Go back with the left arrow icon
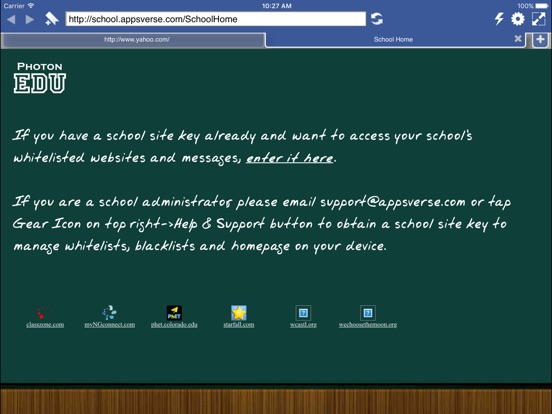This screenshot has height=414, width=552. coord(11,19)
